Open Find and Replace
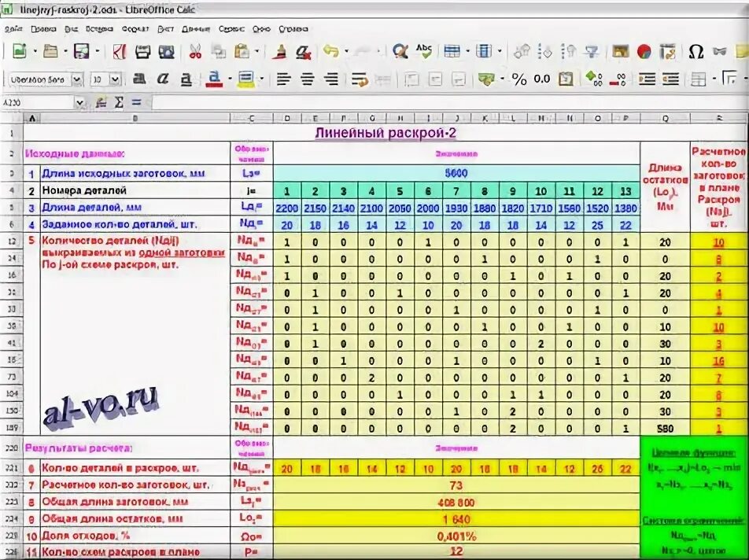Screen dimensions: 749x560 (400, 51)
